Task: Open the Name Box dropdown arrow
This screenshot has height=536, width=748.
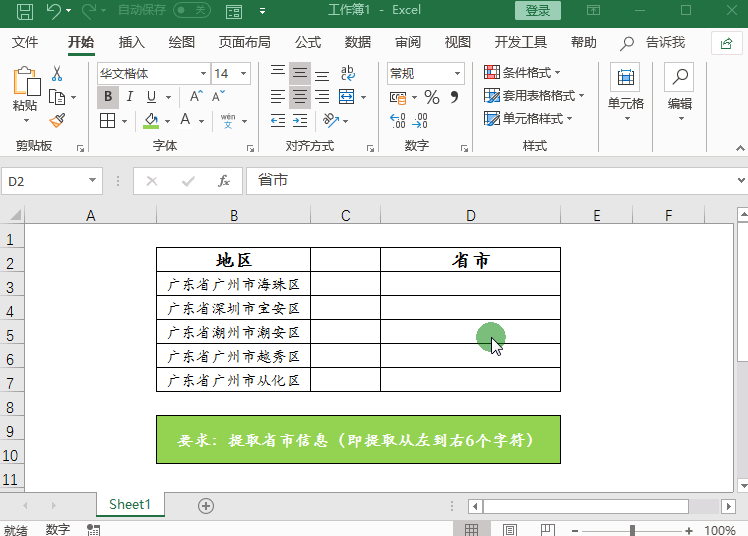Action: (93, 181)
